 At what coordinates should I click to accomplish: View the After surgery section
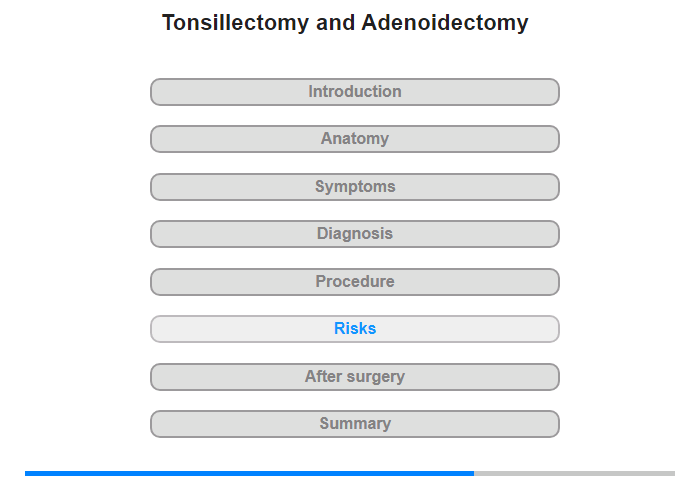(x=354, y=377)
